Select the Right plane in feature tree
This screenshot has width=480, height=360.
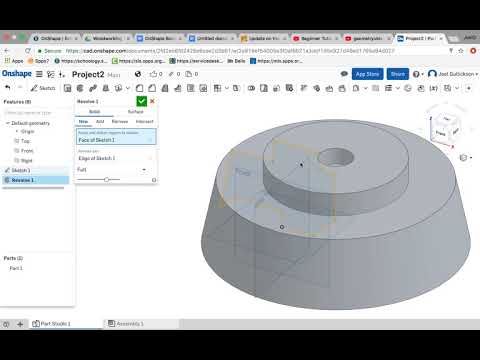click(27, 161)
